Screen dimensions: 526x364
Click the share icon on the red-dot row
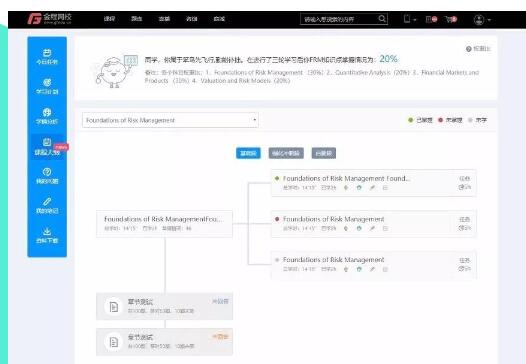tap(465, 228)
